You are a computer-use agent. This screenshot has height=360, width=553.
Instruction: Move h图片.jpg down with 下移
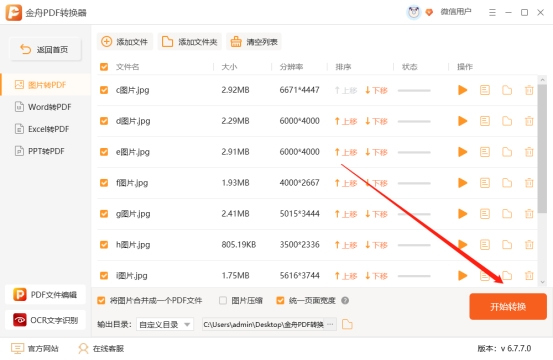pyautogui.click(x=376, y=245)
